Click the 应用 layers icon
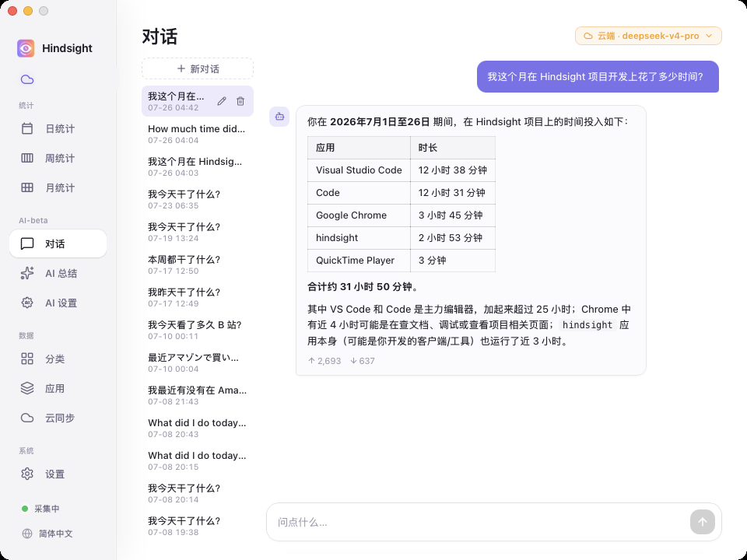The width and height of the screenshot is (747, 560). point(27,388)
